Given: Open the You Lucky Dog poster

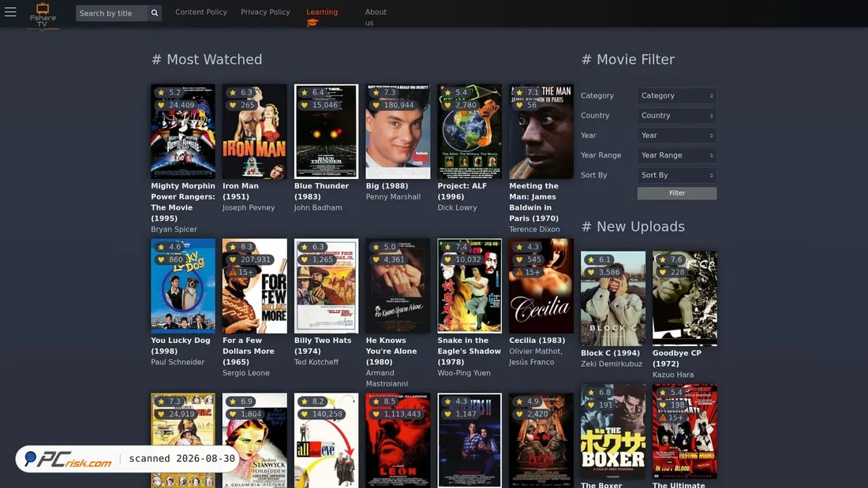Looking at the screenshot, I should (183, 286).
